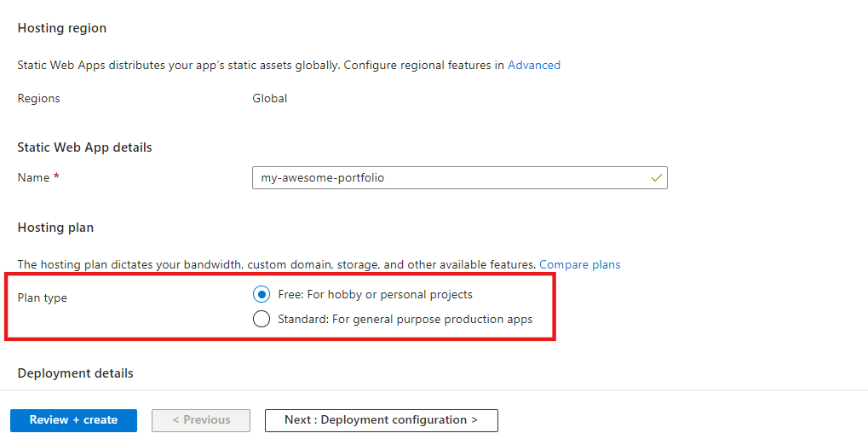This screenshot has width=868, height=439.
Task: Click the Hosting region heading
Action: (62, 28)
